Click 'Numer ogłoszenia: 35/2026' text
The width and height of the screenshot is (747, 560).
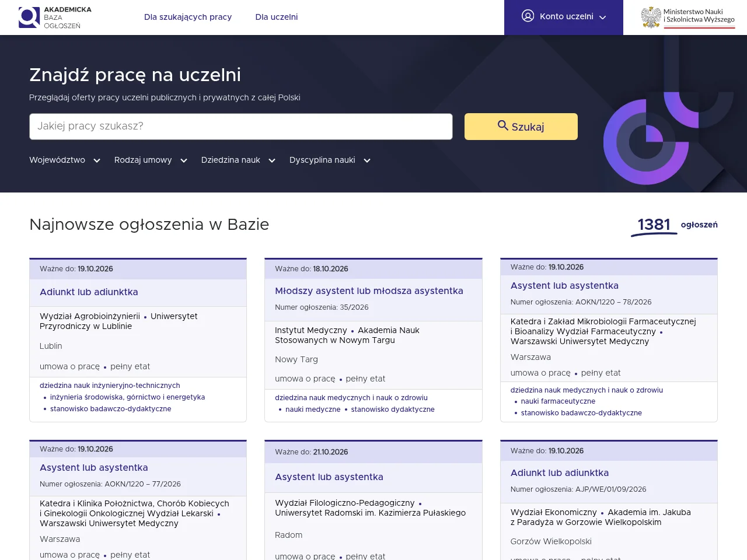pyautogui.click(x=322, y=307)
